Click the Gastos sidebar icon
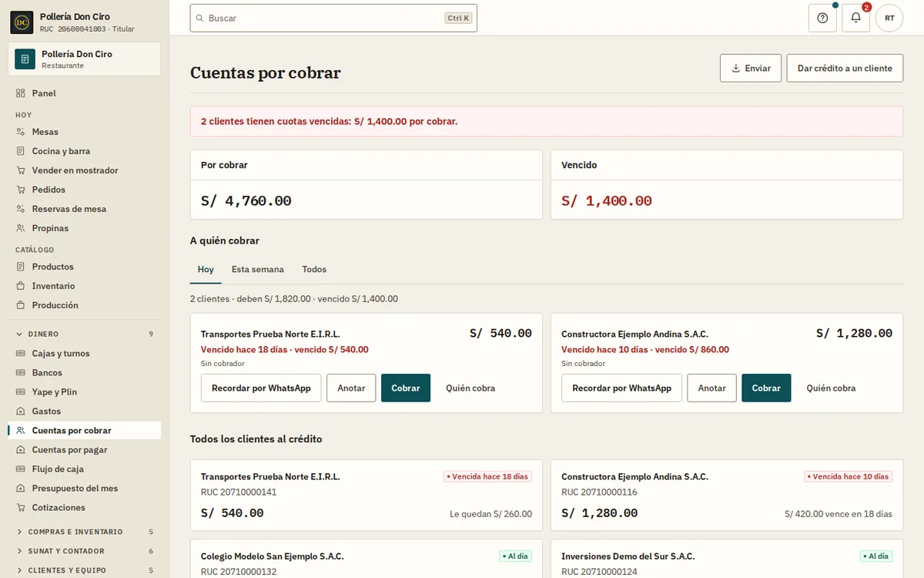924x578 pixels. (x=21, y=412)
